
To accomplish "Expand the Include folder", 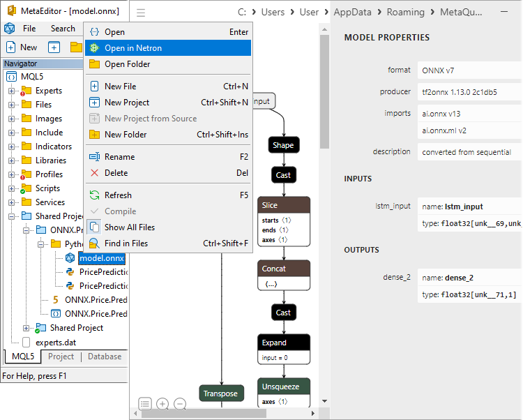I will click(x=11, y=133).
